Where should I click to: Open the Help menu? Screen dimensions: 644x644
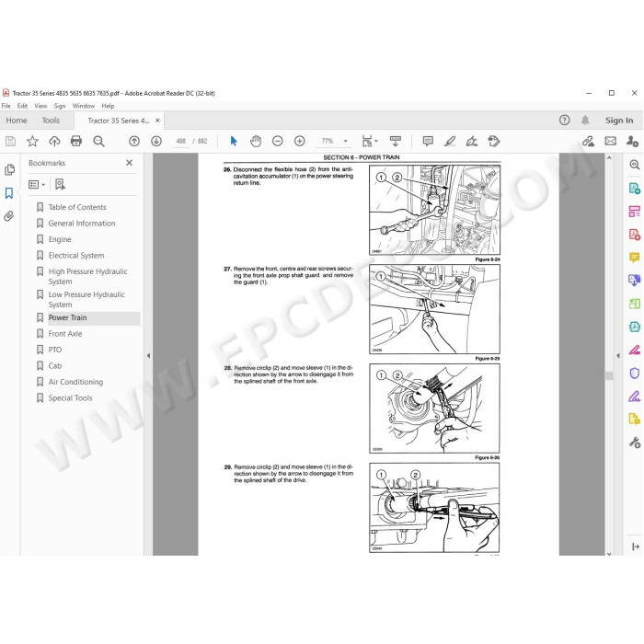[108, 106]
